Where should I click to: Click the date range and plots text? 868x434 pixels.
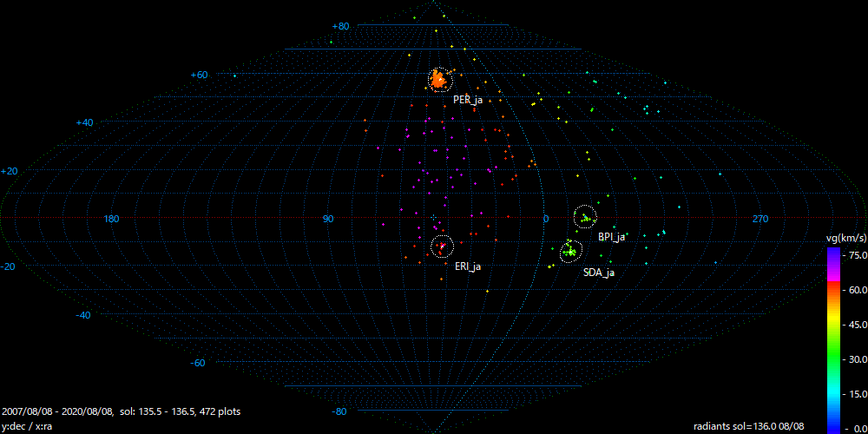click(122, 411)
